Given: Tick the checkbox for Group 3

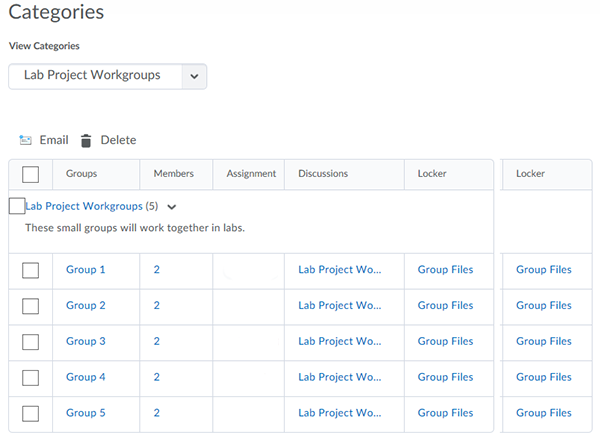Looking at the screenshot, I should tap(30, 342).
